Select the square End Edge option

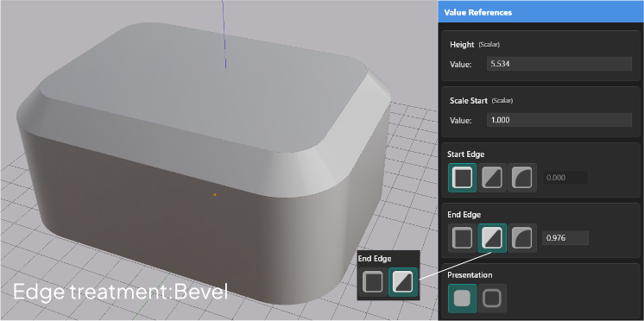click(463, 238)
